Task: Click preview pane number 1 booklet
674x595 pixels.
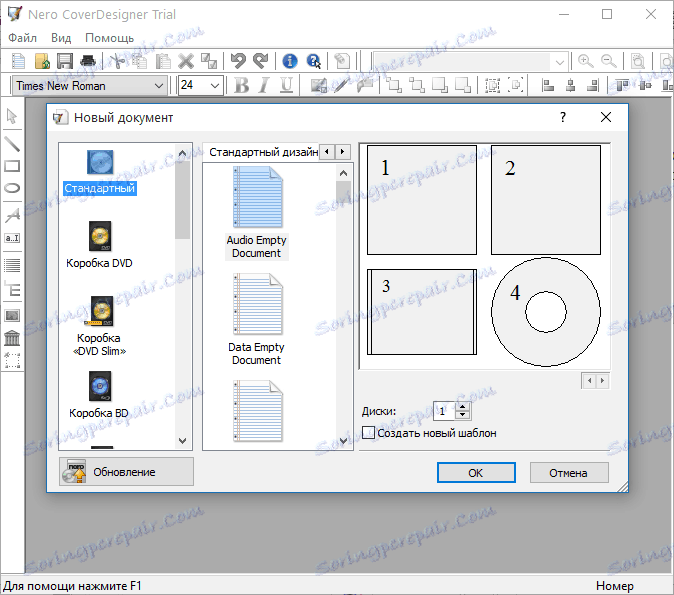Action: 422,200
